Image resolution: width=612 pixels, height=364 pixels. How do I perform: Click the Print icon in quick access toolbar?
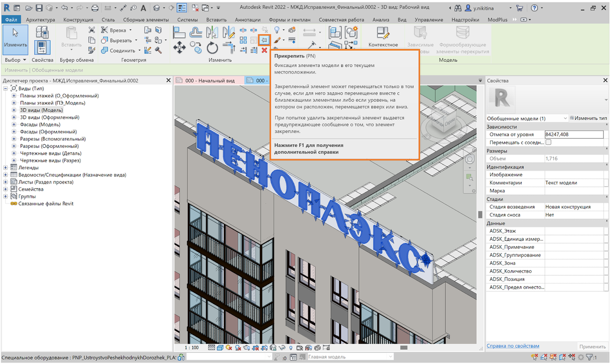(x=95, y=8)
